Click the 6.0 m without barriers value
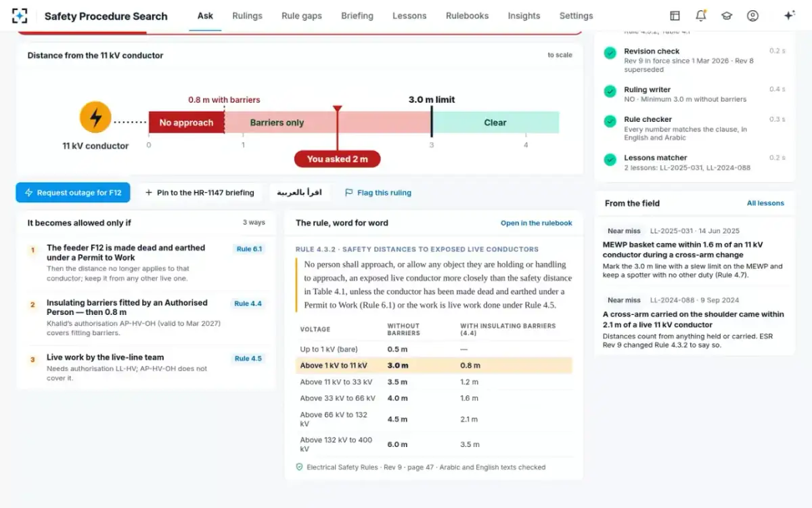Image resolution: width=812 pixels, height=508 pixels. pyautogui.click(x=397, y=444)
